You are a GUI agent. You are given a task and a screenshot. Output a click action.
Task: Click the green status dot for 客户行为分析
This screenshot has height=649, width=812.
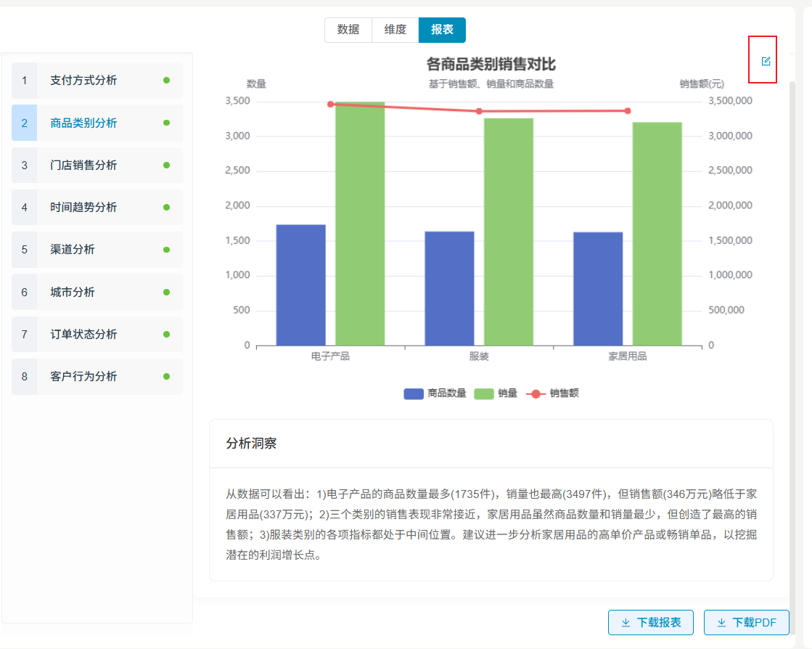pyautogui.click(x=166, y=377)
